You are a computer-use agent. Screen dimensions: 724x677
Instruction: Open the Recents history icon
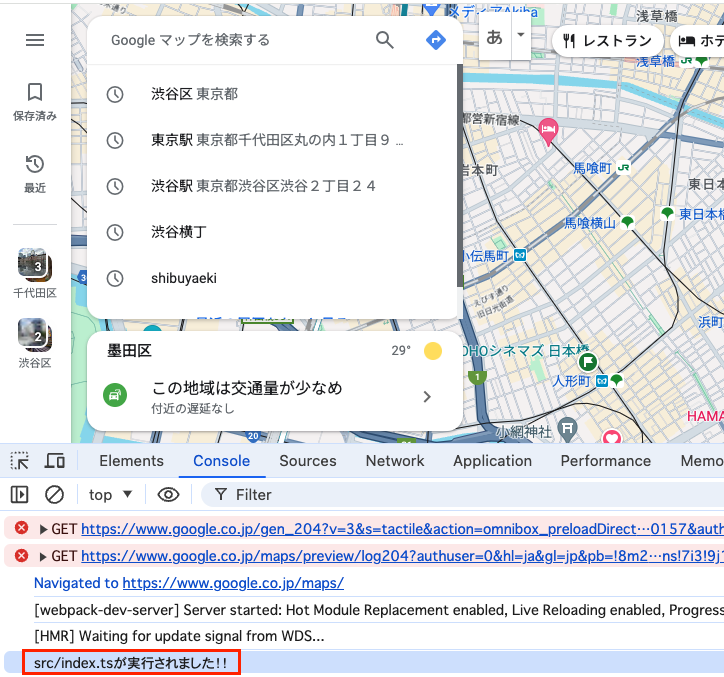(35, 164)
